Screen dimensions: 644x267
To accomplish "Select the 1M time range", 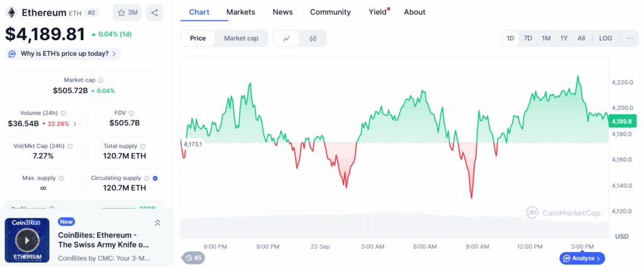I will point(546,38).
